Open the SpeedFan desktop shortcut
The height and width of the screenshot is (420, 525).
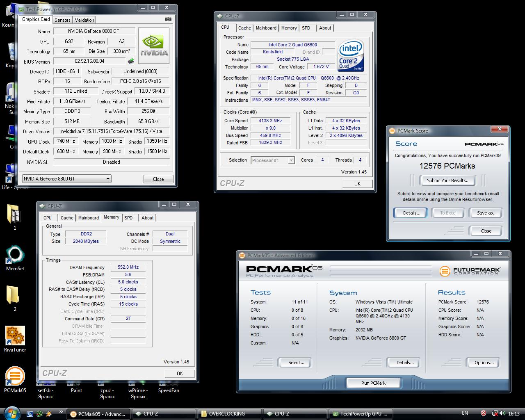[169, 388]
